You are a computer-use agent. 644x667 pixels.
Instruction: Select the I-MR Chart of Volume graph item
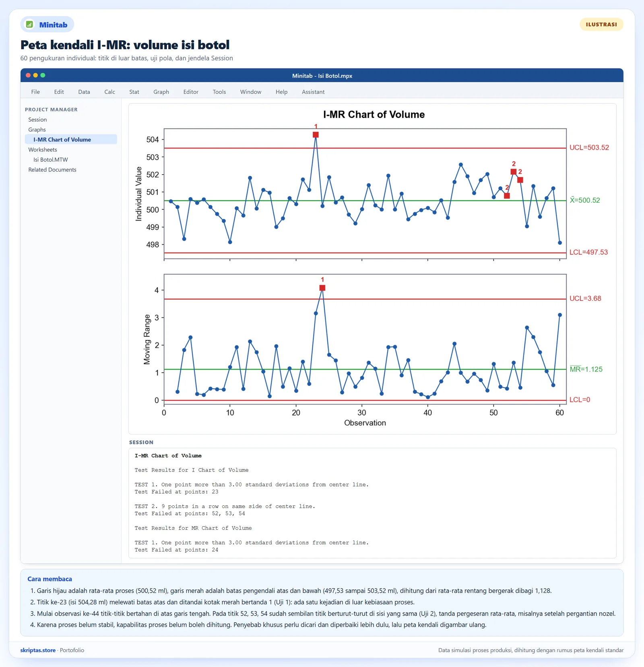coord(71,140)
